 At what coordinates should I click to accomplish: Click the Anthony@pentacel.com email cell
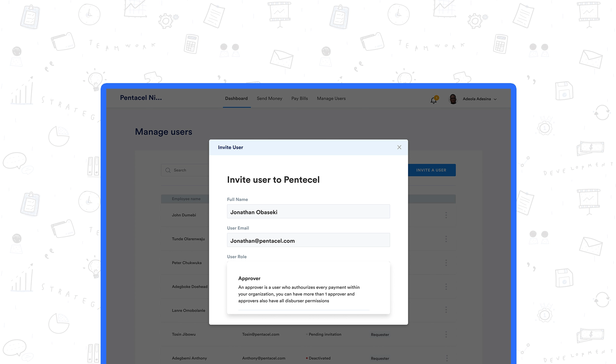coord(264,358)
